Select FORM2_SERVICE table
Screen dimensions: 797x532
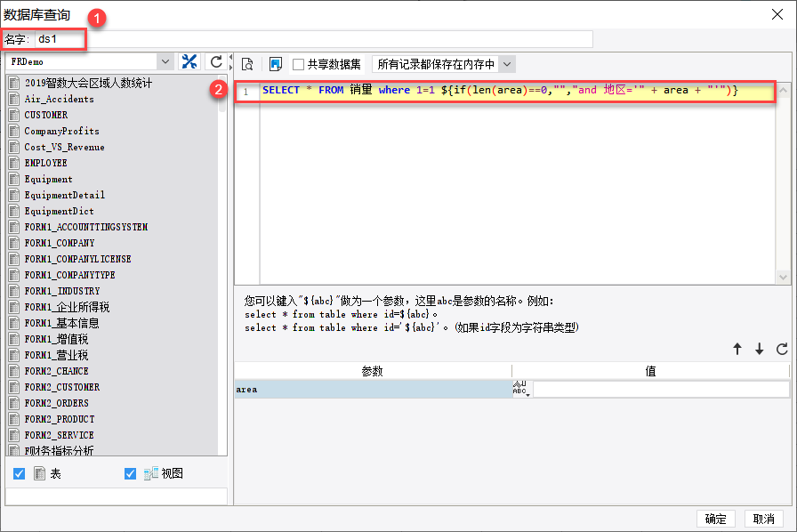point(59,435)
